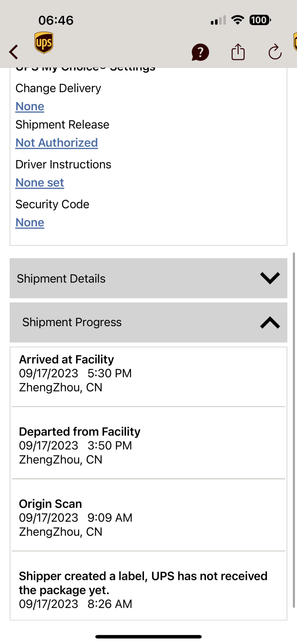Collapse the Shipment Progress chevron
This screenshot has height=644, width=297.
click(x=270, y=322)
